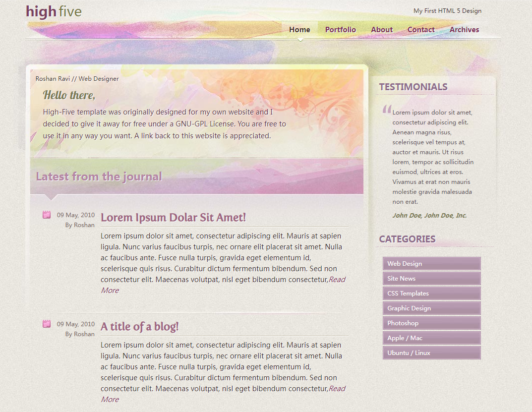Open the post titled A title of a blog

(x=139, y=327)
